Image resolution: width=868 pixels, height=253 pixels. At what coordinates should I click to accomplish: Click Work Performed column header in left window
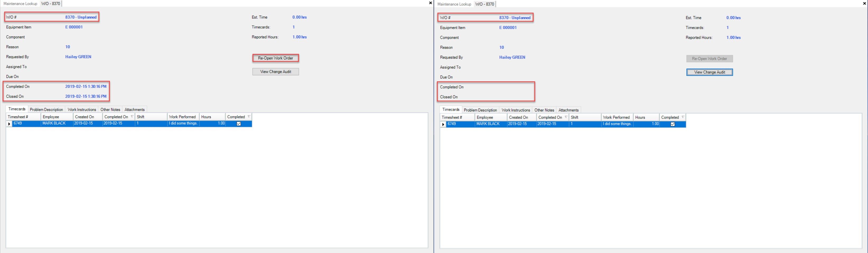pos(183,117)
